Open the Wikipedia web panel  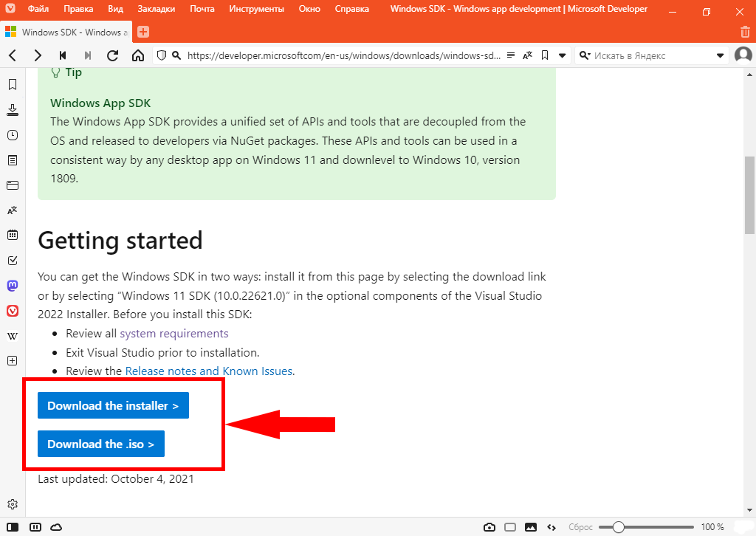[x=12, y=336]
